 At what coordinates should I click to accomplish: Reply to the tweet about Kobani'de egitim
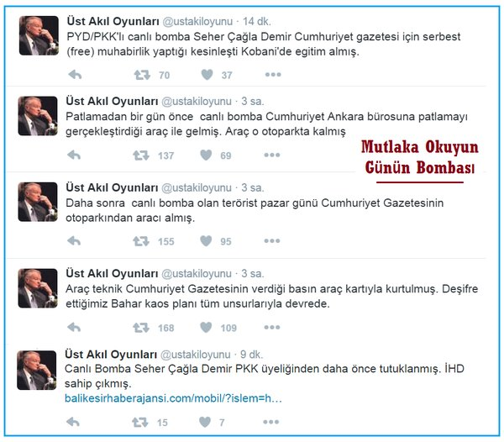click(75, 75)
